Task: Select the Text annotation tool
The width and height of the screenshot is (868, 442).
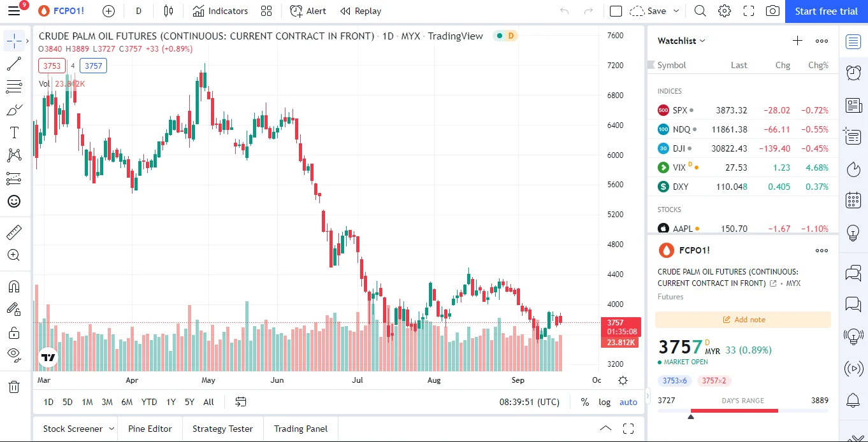Action: tap(14, 132)
